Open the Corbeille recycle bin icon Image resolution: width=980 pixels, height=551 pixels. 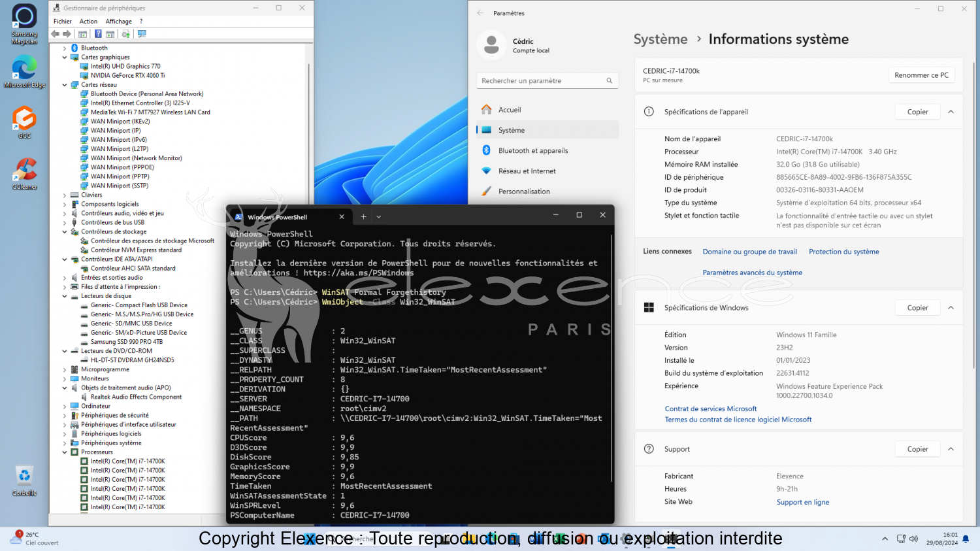(x=24, y=480)
